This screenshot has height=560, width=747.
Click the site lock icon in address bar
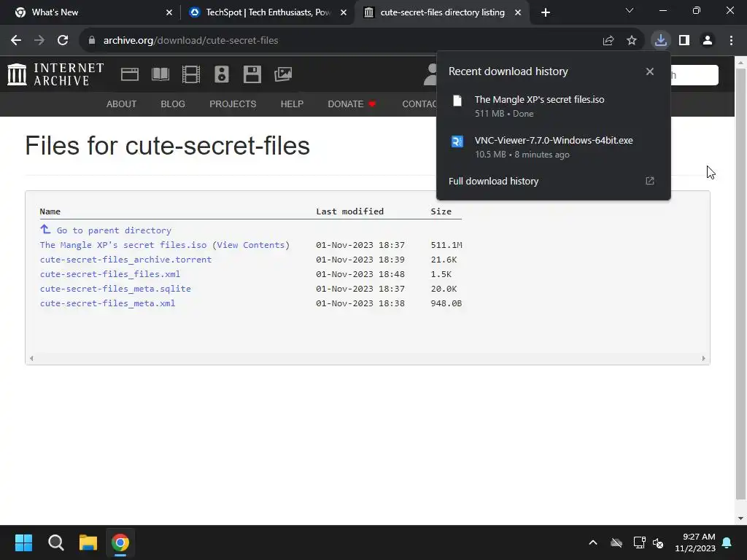tap(92, 41)
